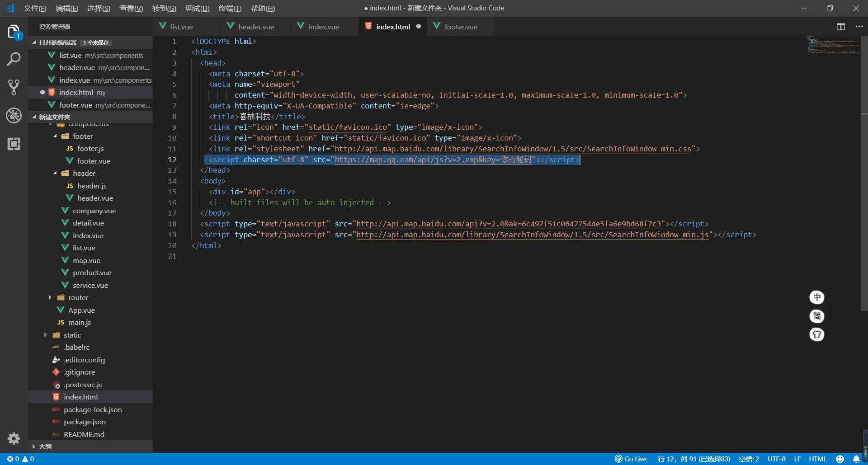Open .babelrc file
868x465 pixels.
[90, 348]
